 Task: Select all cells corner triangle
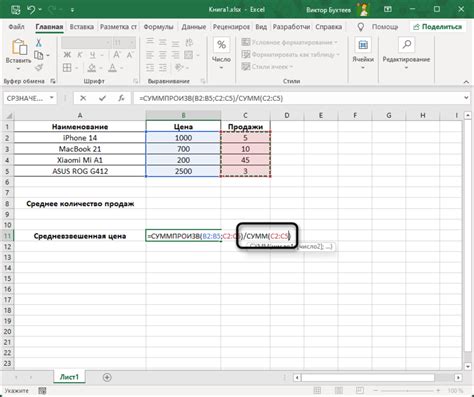click(x=9, y=115)
